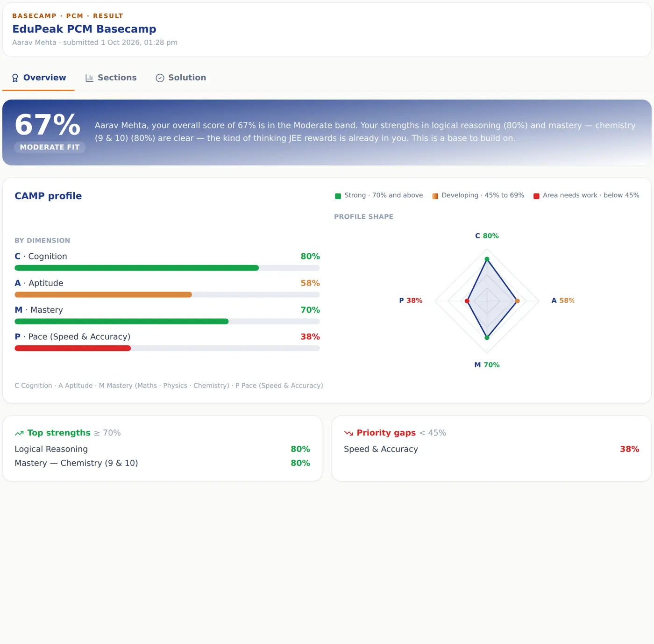The image size is (654, 644).
Task: Click the P · Pace dimension label
Action: [72, 336]
